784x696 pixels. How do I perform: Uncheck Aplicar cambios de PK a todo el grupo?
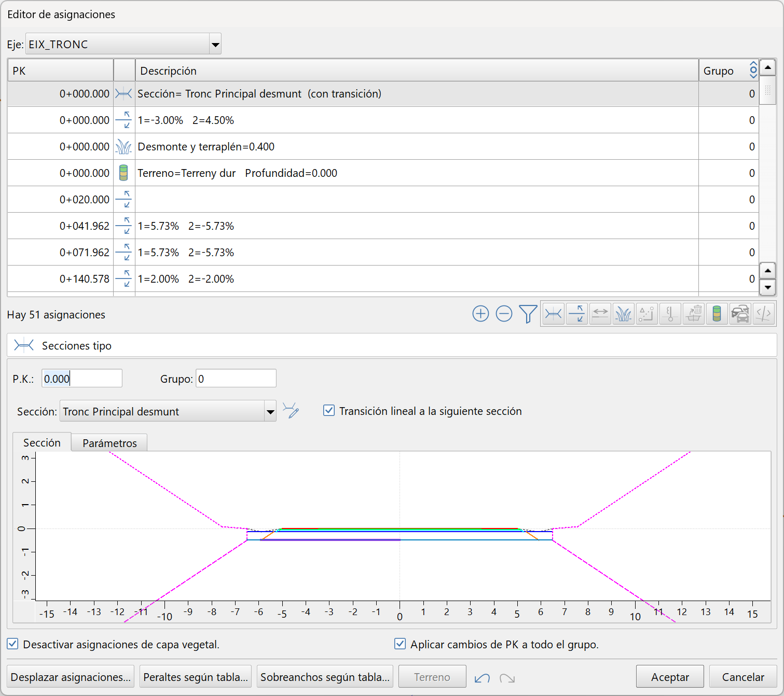400,644
